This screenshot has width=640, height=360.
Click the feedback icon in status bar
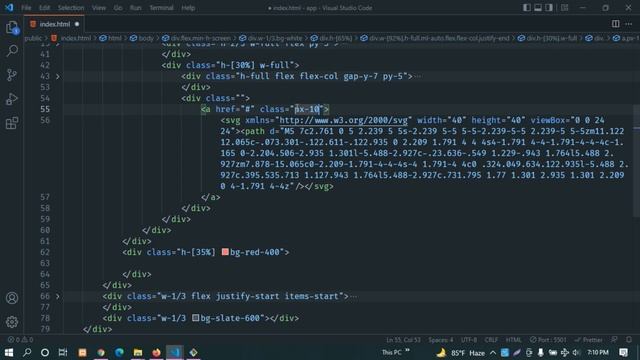[614, 340]
